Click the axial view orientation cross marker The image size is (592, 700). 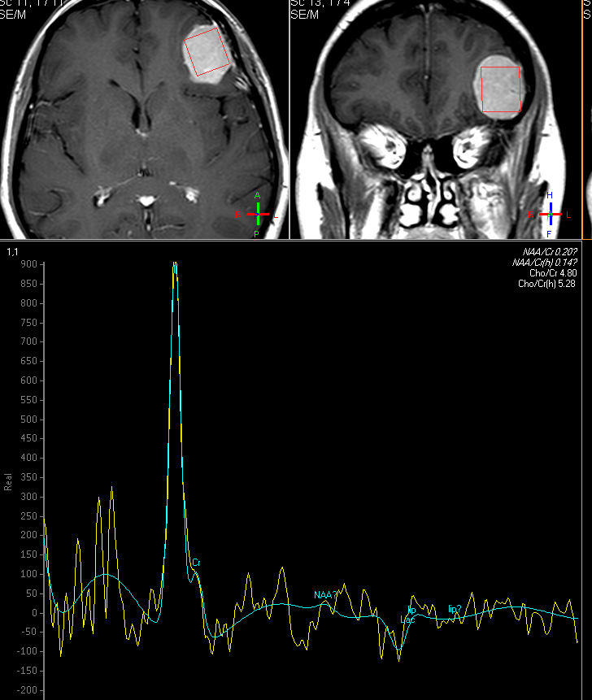click(258, 215)
